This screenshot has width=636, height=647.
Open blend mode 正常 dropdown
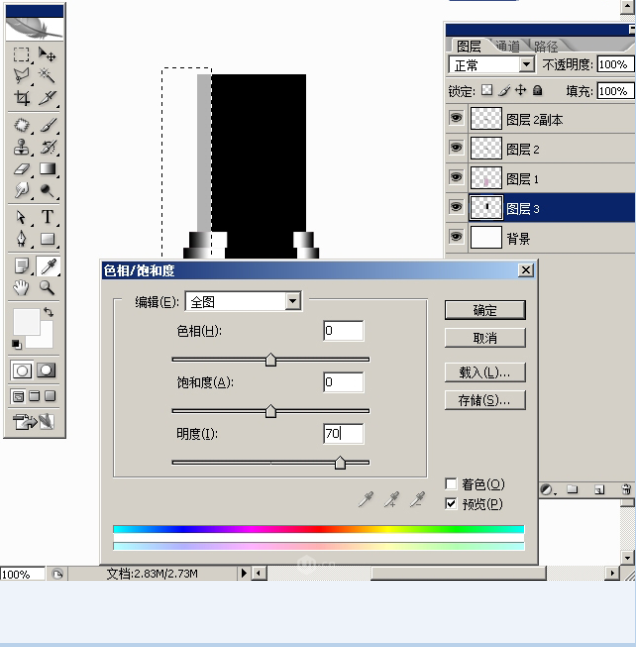point(526,64)
